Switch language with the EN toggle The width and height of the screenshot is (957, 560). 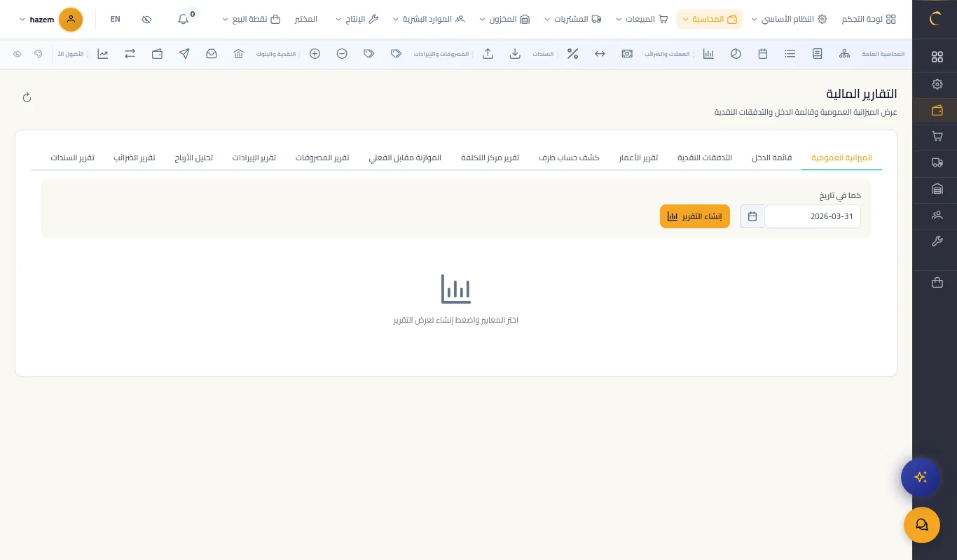116,19
